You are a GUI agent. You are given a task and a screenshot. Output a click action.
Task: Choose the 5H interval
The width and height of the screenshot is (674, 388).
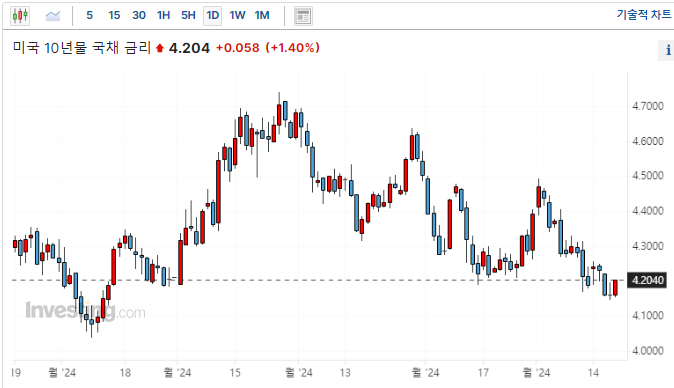coord(188,15)
